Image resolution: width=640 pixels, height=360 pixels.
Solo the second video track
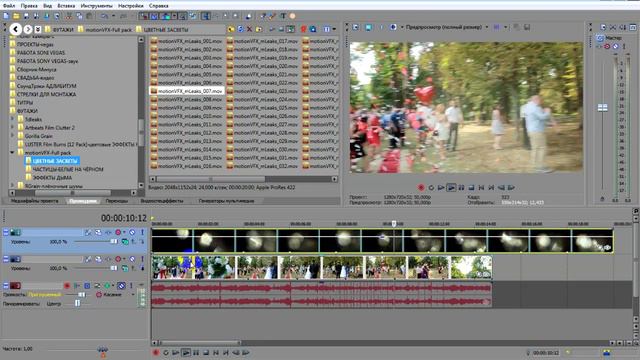(142, 259)
